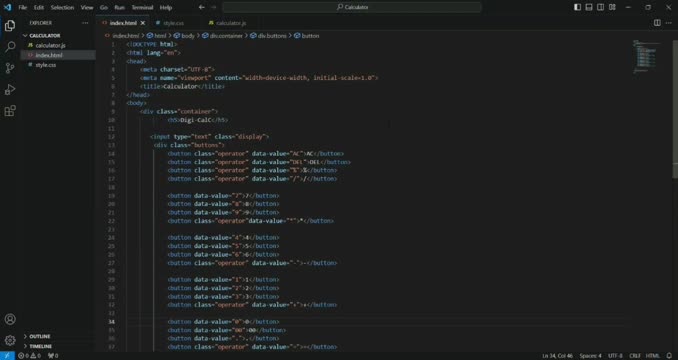Screen dimensions: 678x360
Task: Open the Extensions view
Action: pyautogui.click(x=10, y=111)
